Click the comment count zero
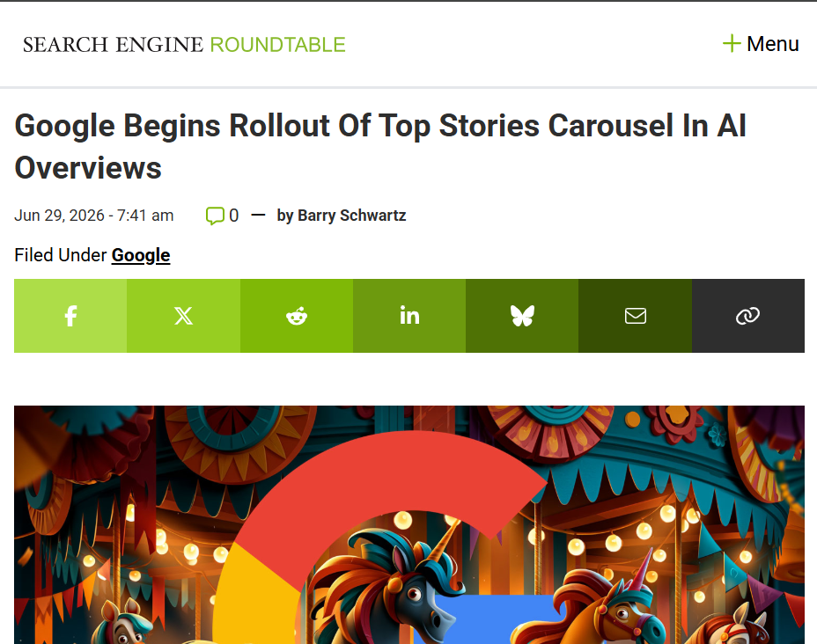This screenshot has height=644, width=817. 234,216
